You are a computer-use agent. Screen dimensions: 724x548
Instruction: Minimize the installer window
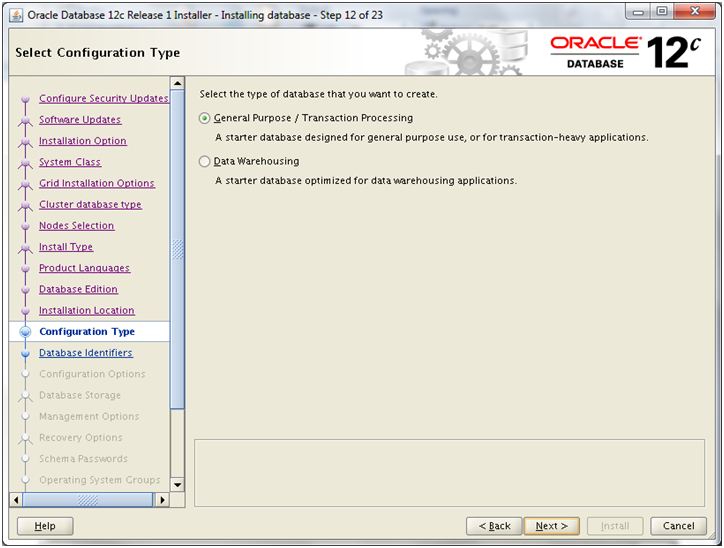tap(638, 12)
